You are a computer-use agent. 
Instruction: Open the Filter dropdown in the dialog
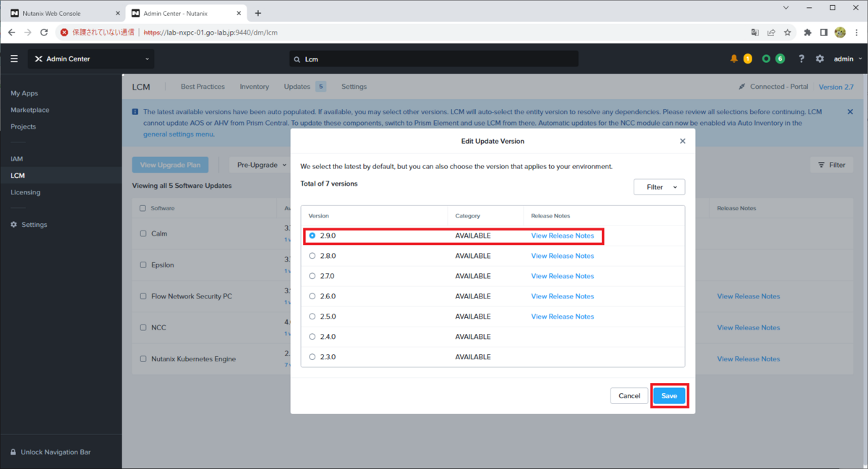pos(659,187)
